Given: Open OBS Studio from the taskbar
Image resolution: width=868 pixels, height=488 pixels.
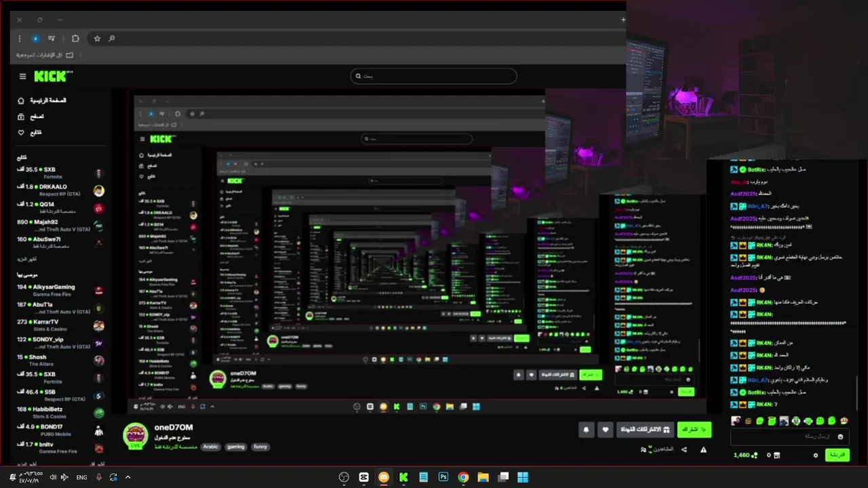Looking at the screenshot, I should click(x=344, y=477).
